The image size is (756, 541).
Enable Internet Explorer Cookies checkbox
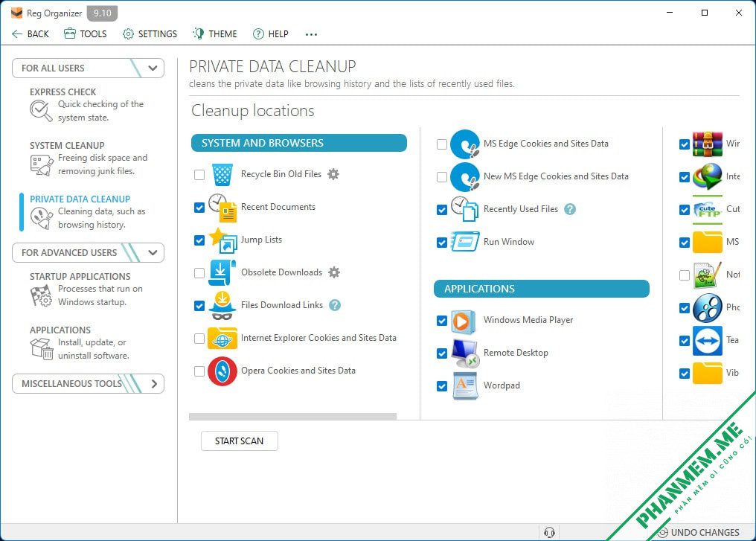[x=199, y=339]
